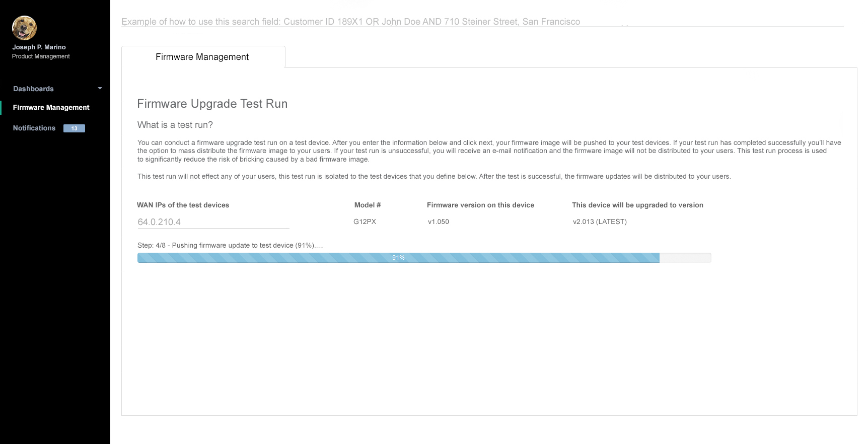
Task: Focus the WAN IPs input showing 64.0.210.4
Action: pos(213,222)
